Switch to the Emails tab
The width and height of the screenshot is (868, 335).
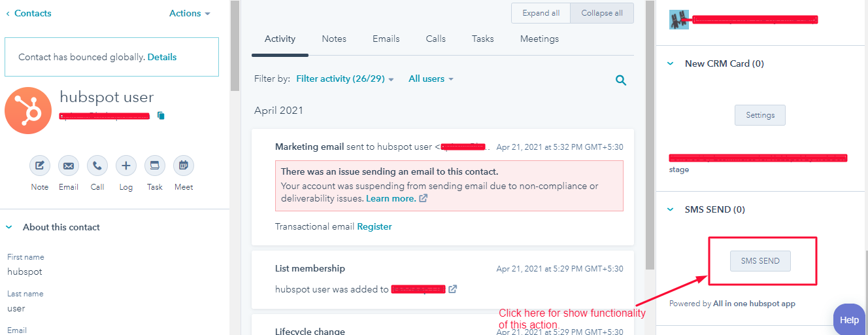386,39
